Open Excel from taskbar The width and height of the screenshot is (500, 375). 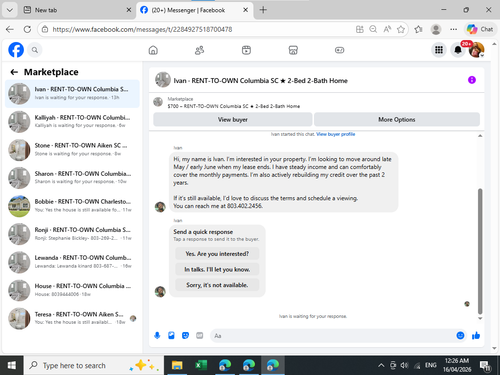[x=201, y=366]
